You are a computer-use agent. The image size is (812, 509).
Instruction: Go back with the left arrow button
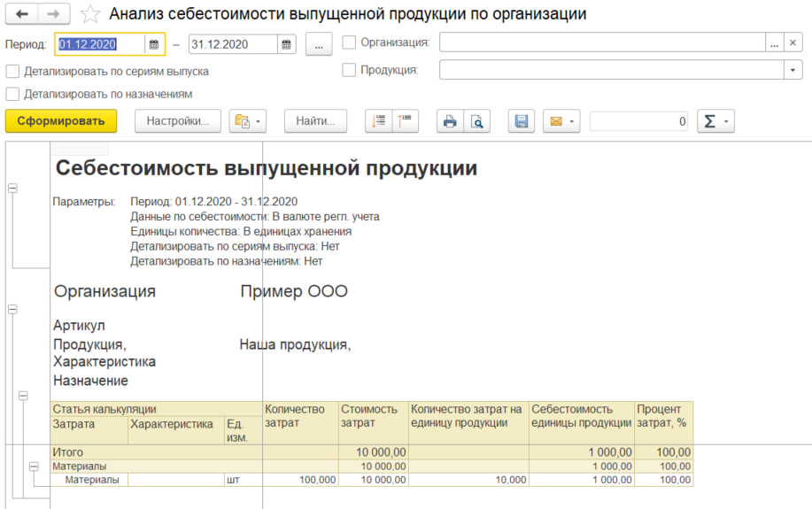(22, 14)
